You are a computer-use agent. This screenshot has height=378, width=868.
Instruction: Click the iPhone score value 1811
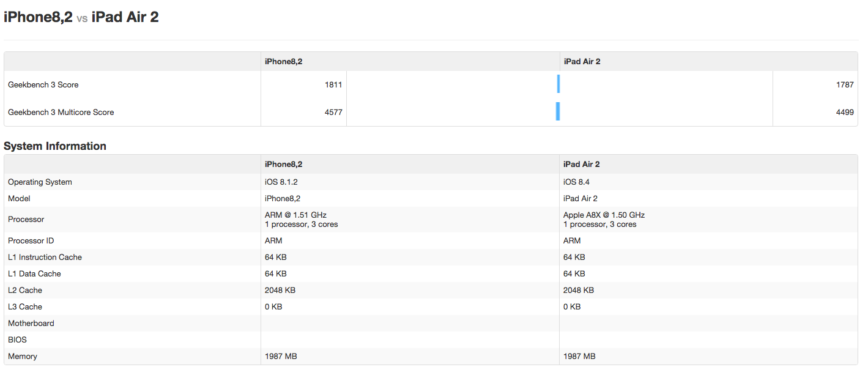(333, 85)
